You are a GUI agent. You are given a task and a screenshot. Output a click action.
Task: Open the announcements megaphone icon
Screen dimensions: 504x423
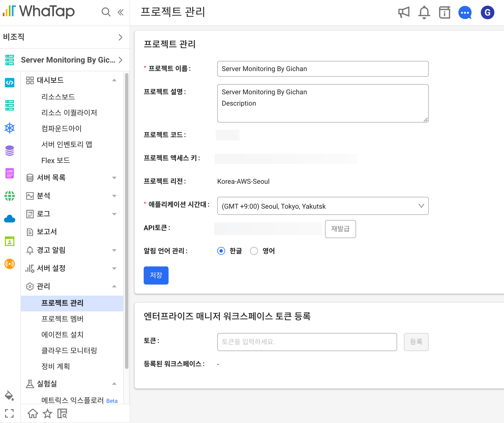coord(404,12)
